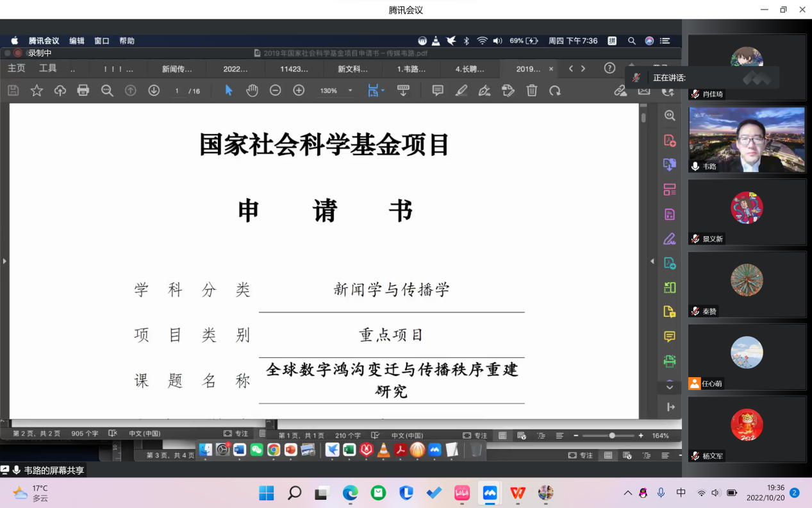Screen dimensions: 812x508
Task: Click the star bookmark icon
Action: 37,90
